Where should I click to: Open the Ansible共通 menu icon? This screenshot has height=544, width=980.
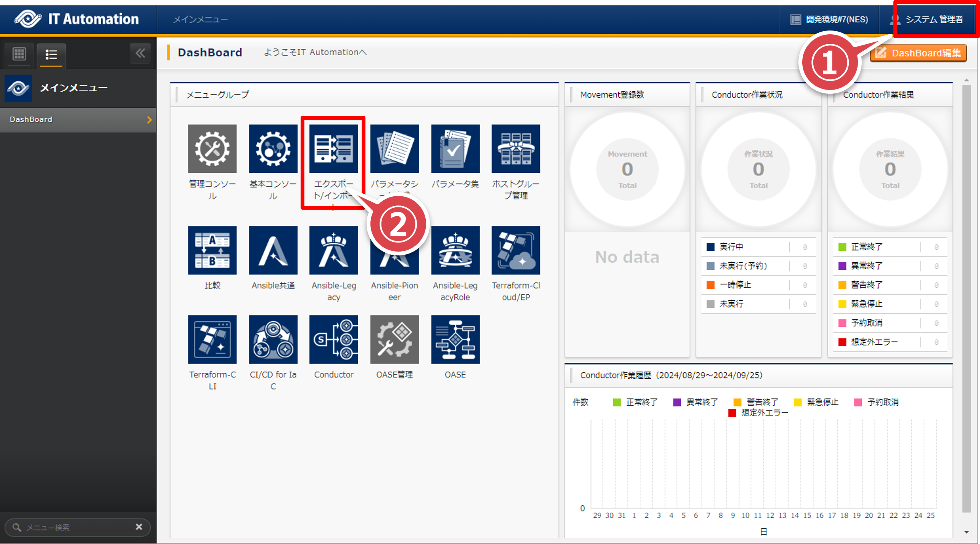[273, 250]
